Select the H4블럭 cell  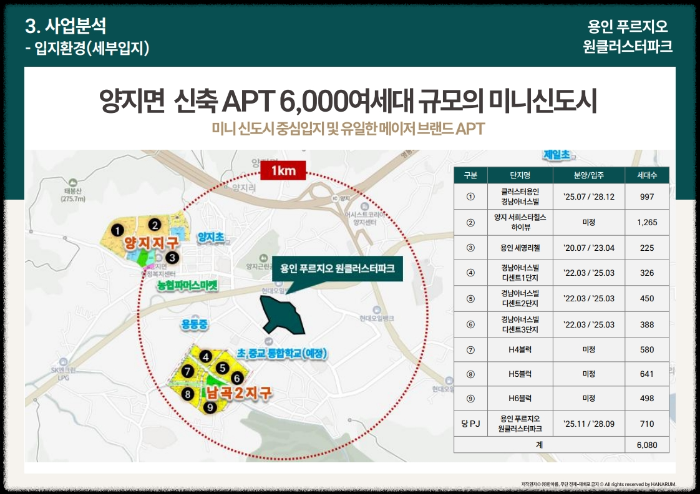coord(520,349)
